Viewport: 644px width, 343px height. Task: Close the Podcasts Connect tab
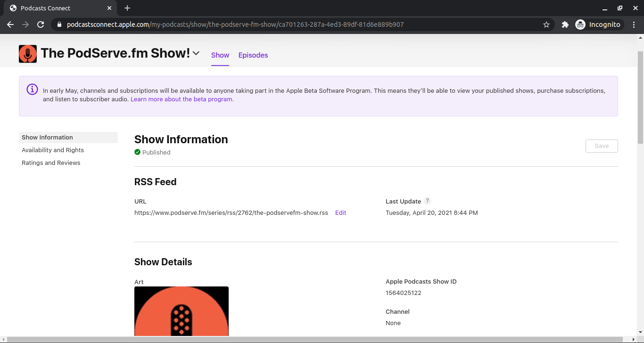[x=109, y=8]
